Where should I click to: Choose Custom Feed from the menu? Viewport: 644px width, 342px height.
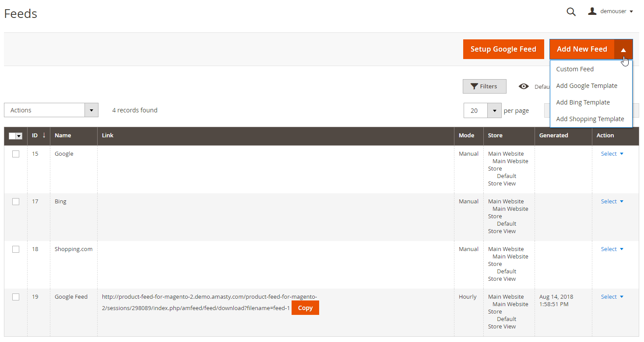[575, 69]
